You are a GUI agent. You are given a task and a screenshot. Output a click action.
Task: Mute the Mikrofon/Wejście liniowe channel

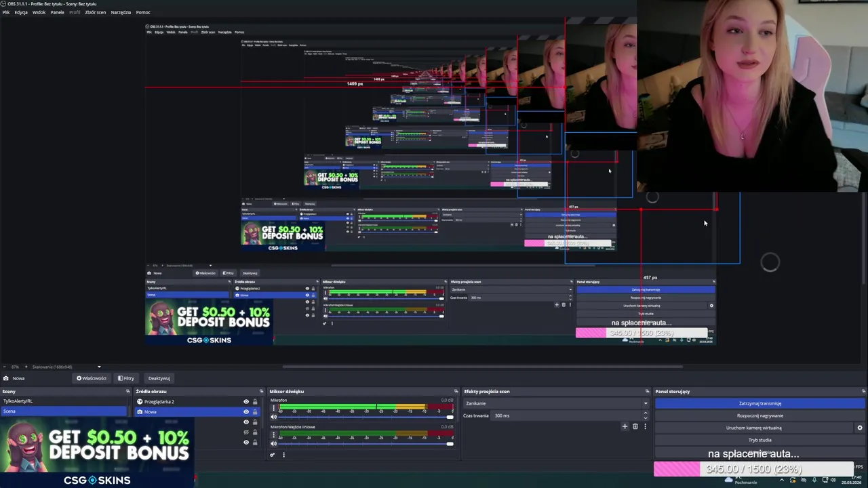point(273,444)
